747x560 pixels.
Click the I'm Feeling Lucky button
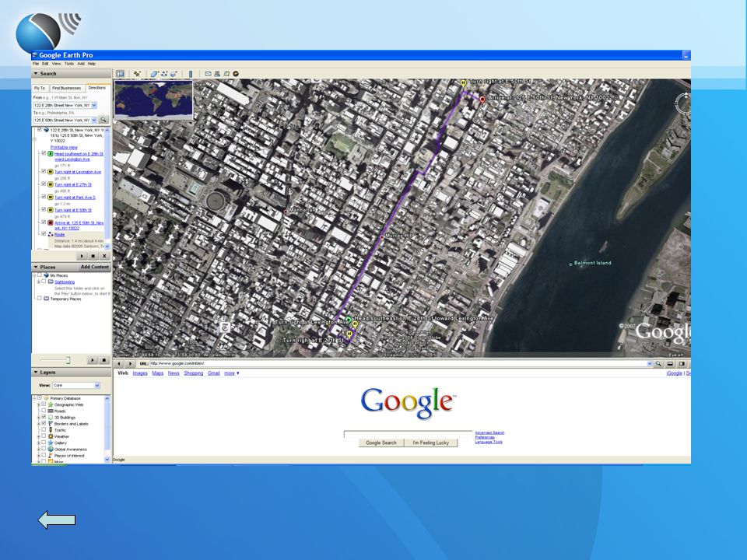coord(430,443)
